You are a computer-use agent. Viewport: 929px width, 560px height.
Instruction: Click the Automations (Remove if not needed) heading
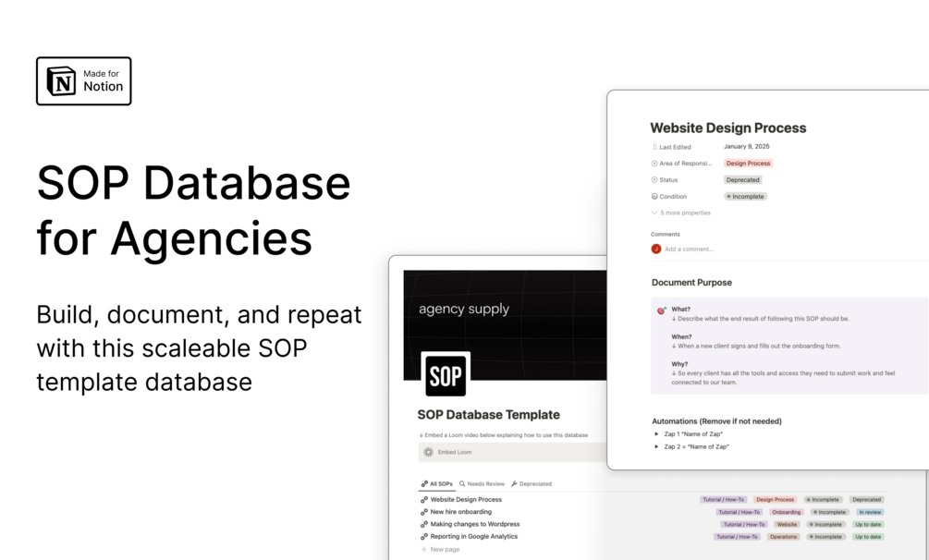point(717,421)
